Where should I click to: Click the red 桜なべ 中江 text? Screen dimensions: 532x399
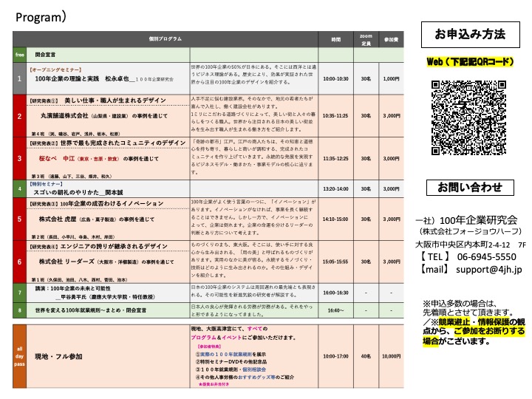tap(57, 158)
